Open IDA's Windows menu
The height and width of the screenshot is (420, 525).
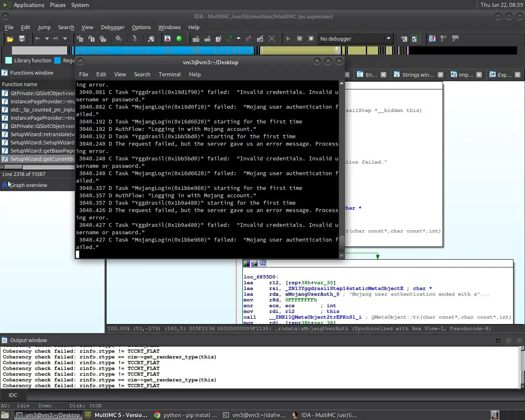pos(169,27)
